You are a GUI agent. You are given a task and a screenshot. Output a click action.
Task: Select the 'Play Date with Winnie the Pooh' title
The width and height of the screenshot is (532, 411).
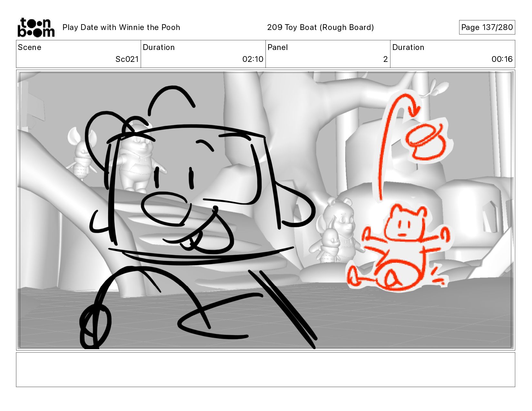click(x=121, y=27)
